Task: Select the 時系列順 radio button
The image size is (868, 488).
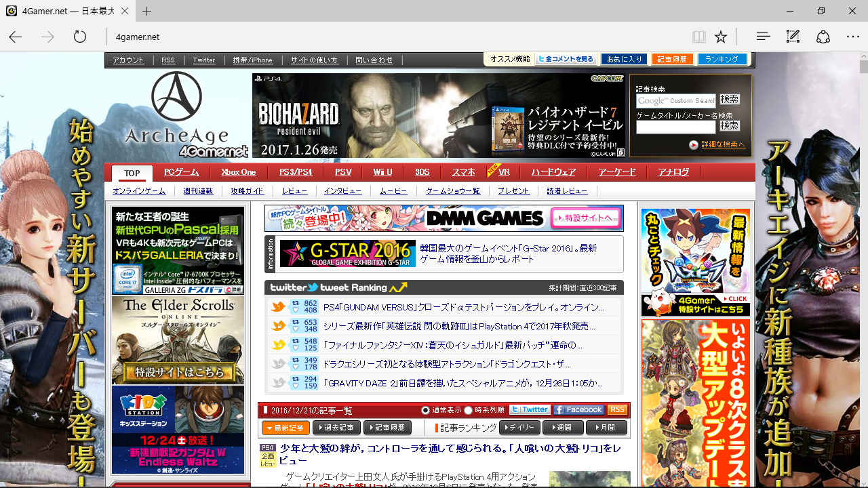Action: click(468, 410)
